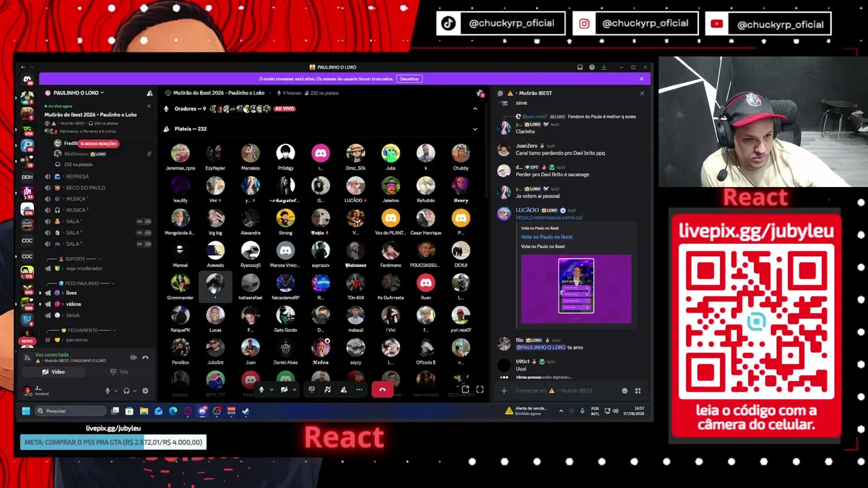Join the REPRESA voice channel
Image resolution: width=868 pixels, height=488 pixels.
[77, 176]
